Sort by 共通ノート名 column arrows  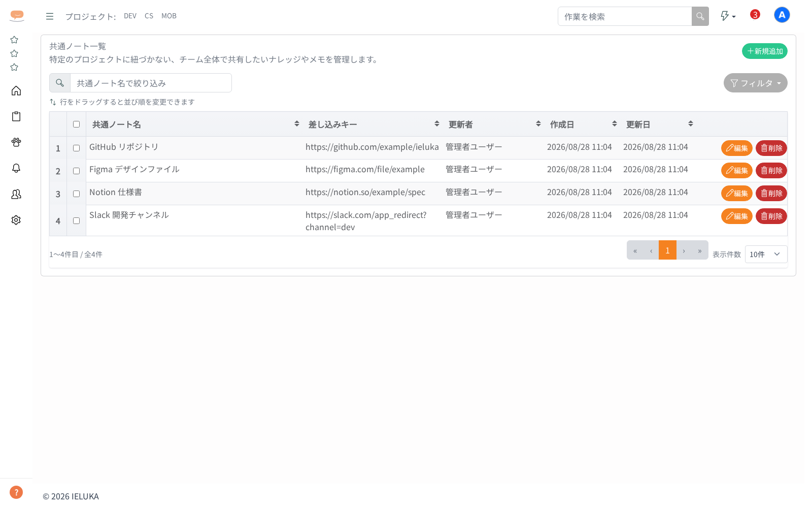click(x=297, y=124)
